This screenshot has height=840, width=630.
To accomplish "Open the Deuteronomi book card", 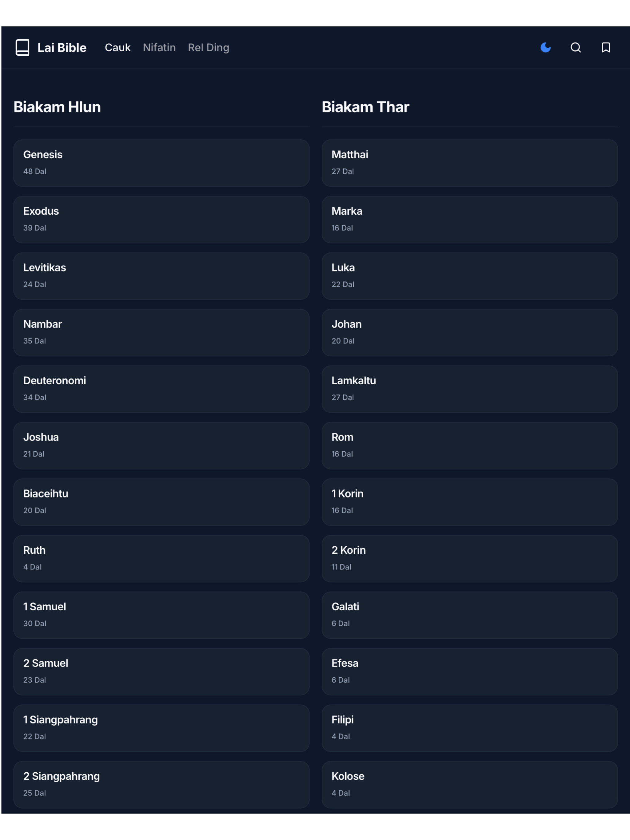I will tap(161, 389).
